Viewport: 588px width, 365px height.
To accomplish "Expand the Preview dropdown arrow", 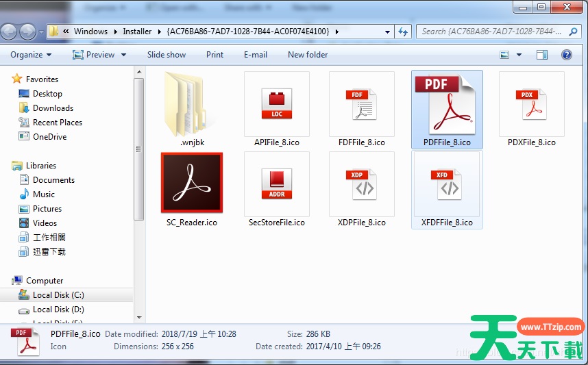I will 124,55.
